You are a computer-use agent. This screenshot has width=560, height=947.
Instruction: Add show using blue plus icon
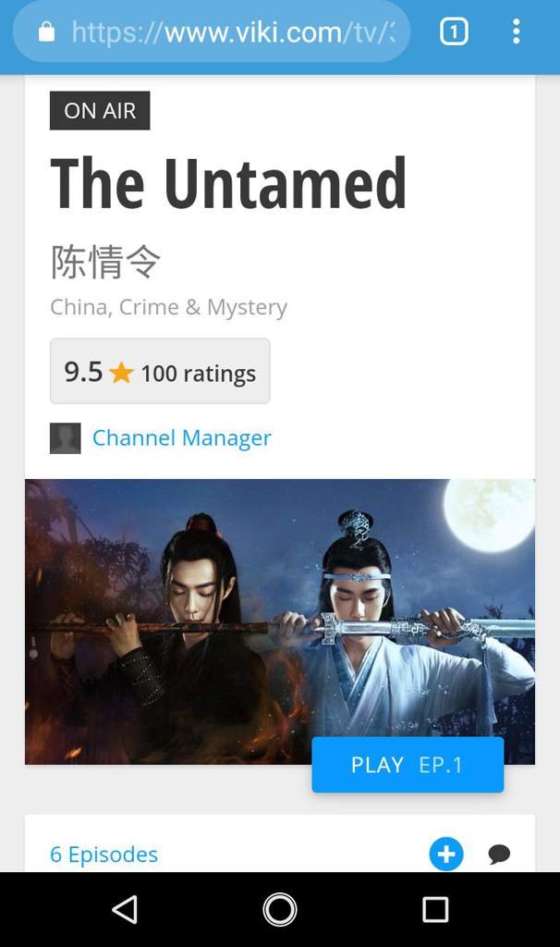tap(446, 854)
